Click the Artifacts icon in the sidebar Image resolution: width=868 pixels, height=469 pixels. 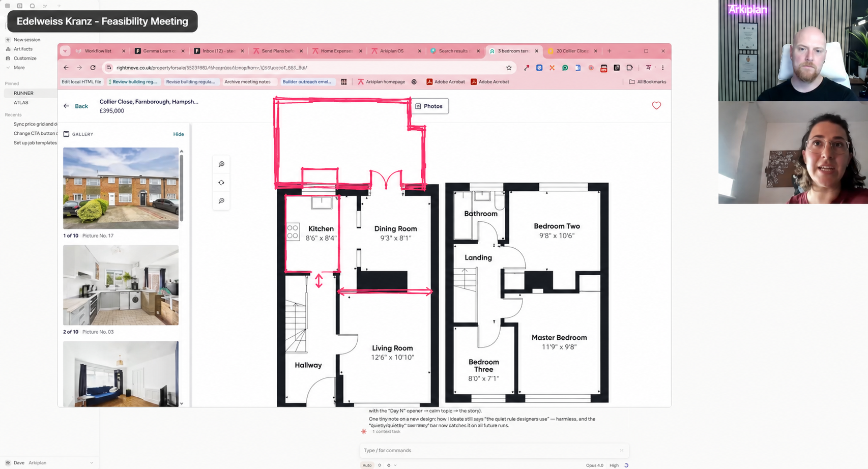pyautogui.click(x=8, y=49)
